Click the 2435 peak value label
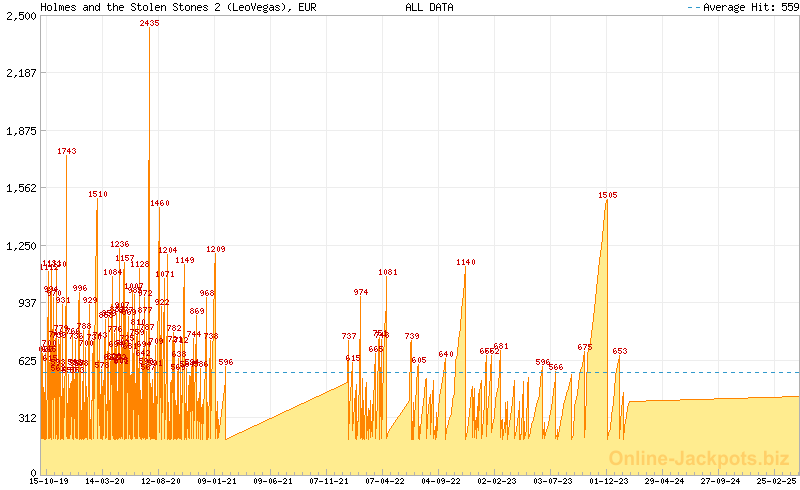Screen dimensions: 800x490 pyautogui.click(x=149, y=23)
